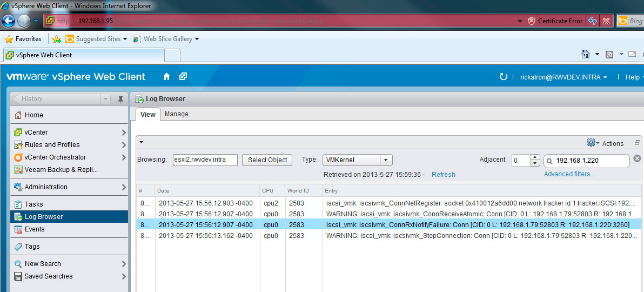The image size is (644, 292).
Task: Open Veeam Backup & Replication item
Action: coord(69,169)
